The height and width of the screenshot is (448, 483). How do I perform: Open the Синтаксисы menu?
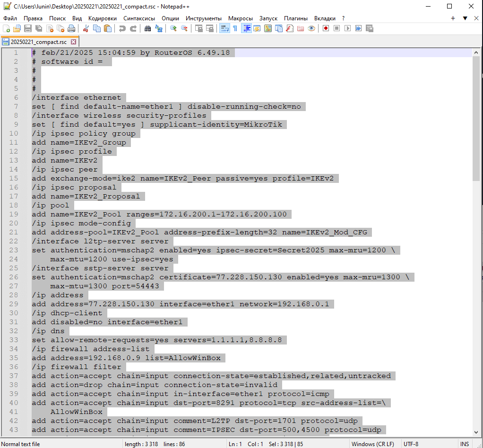point(139,18)
